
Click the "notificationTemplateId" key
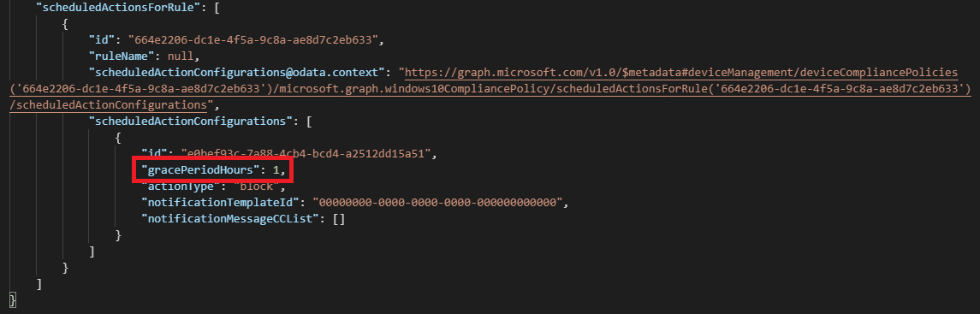(223, 202)
